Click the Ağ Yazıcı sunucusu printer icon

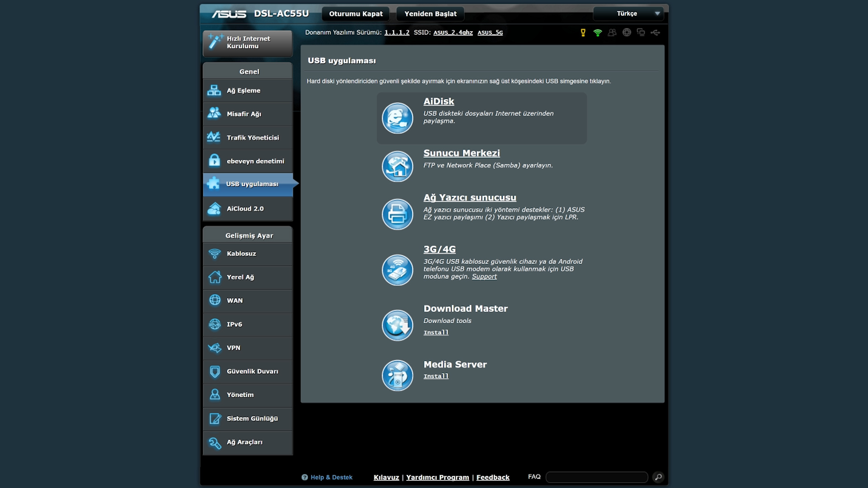397,214
